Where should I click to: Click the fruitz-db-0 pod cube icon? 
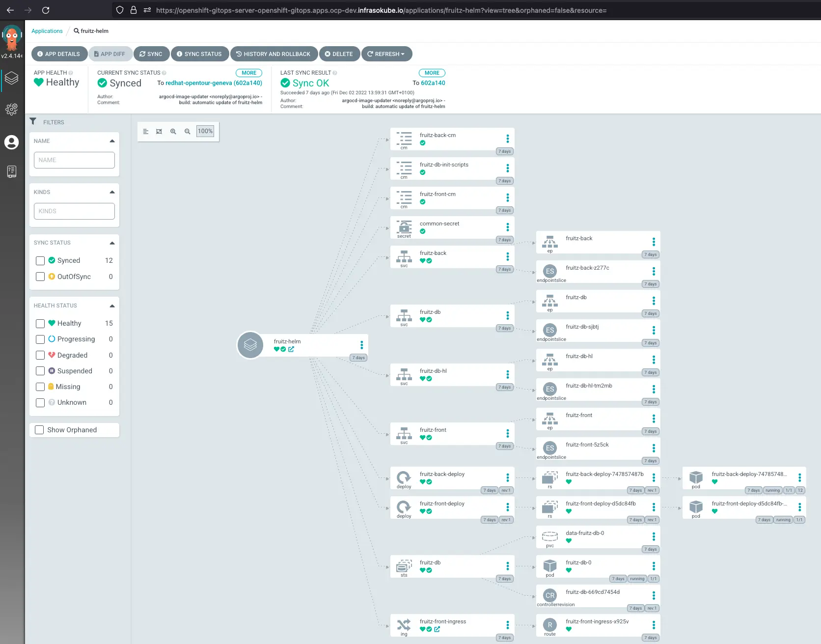(x=550, y=565)
